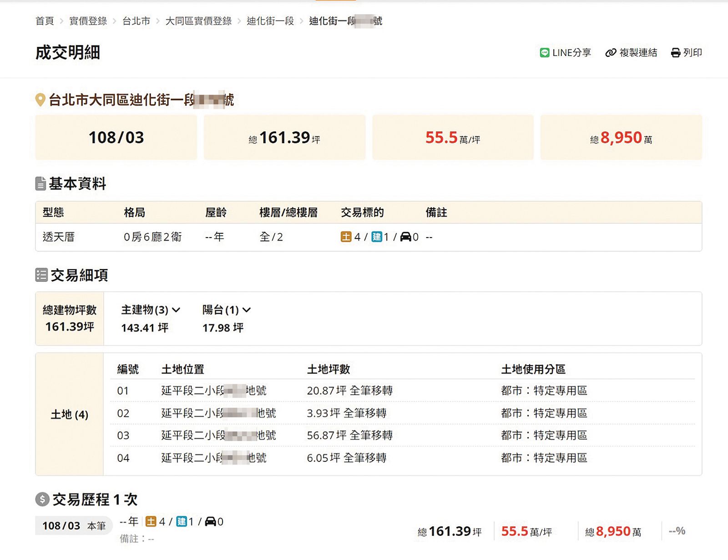The width and height of the screenshot is (728, 560).
Task: Click the document icon next to 基本資料
Action: (40, 184)
